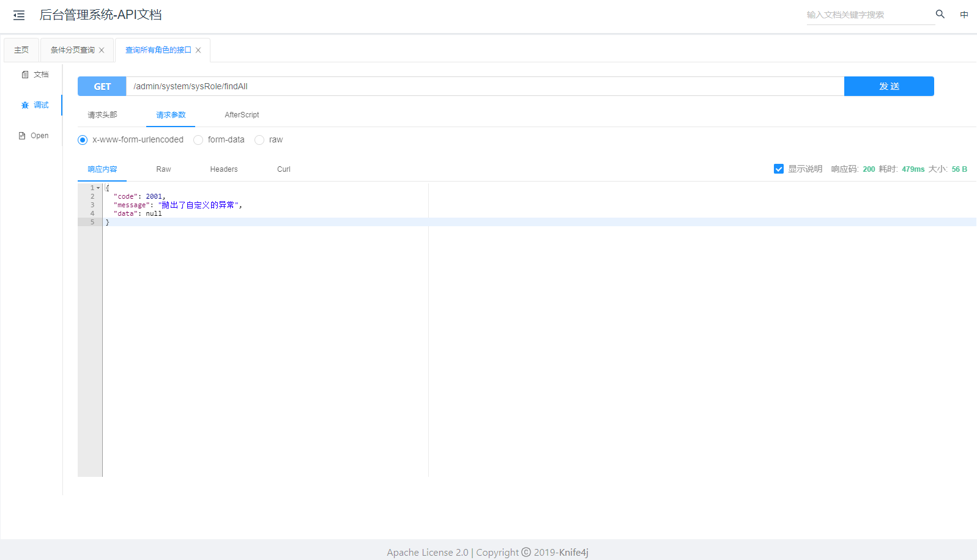Close the 查询所有角色的接口 tab

[x=198, y=50]
